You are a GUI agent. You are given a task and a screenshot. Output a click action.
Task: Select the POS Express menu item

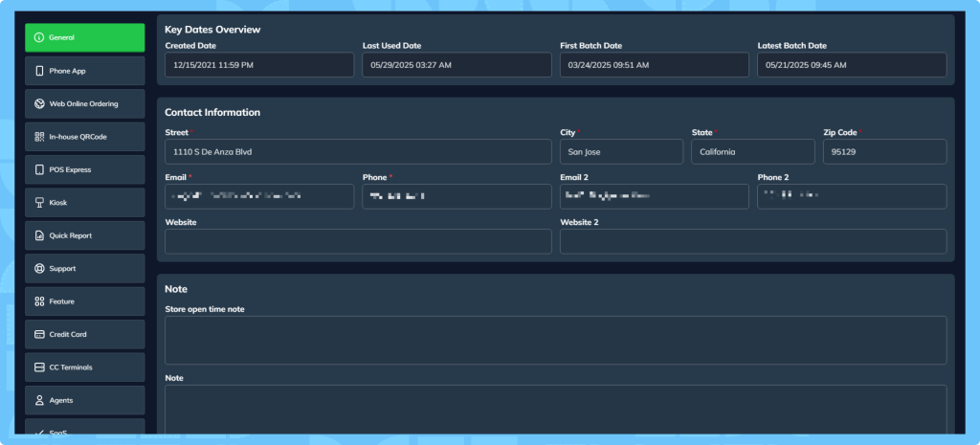click(85, 170)
